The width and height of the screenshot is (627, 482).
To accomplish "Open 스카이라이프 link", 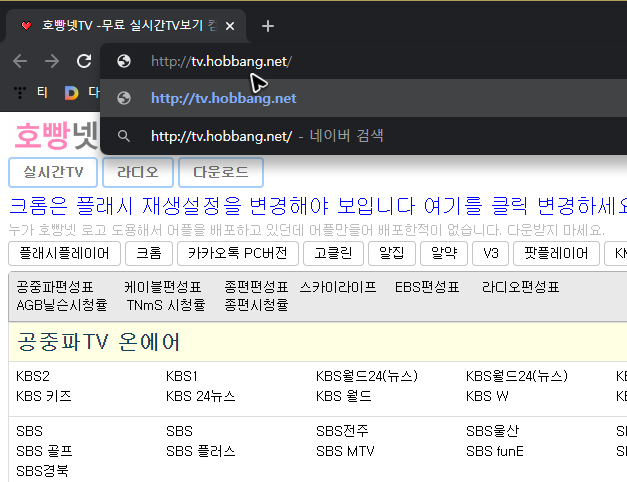I will click(338, 287).
